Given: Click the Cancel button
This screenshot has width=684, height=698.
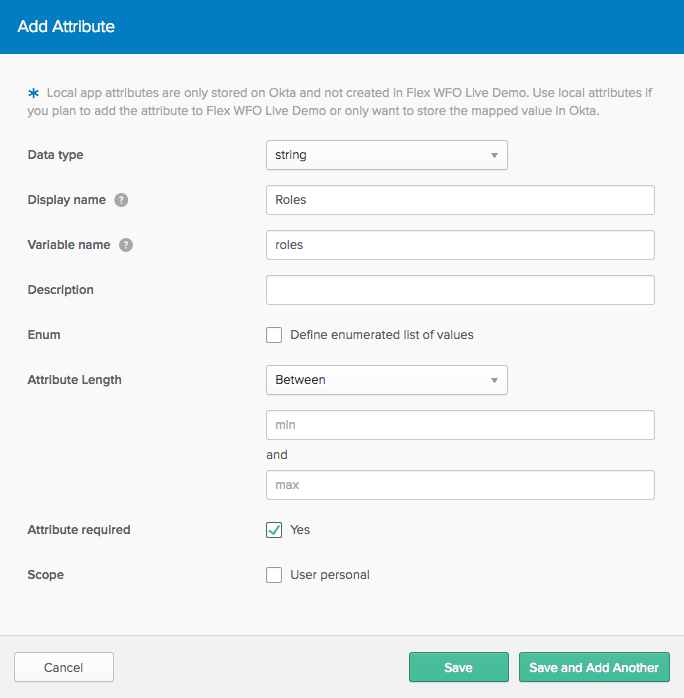Looking at the screenshot, I should [64, 667].
